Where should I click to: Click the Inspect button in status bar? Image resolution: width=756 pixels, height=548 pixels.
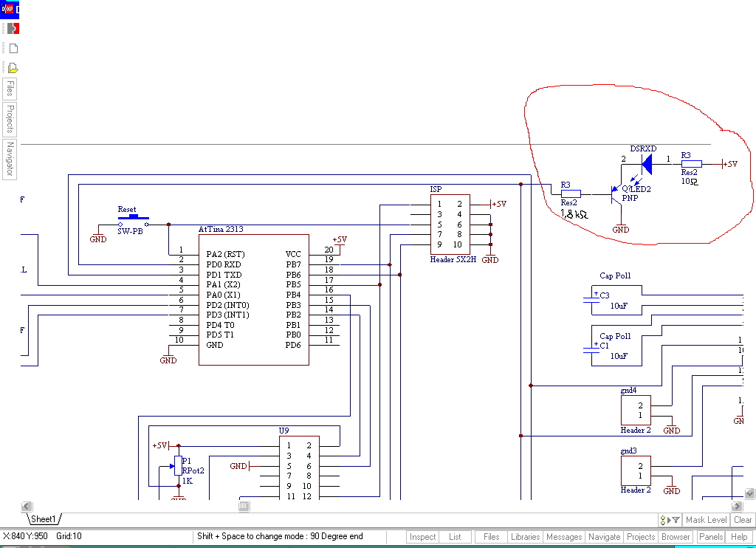(x=422, y=537)
